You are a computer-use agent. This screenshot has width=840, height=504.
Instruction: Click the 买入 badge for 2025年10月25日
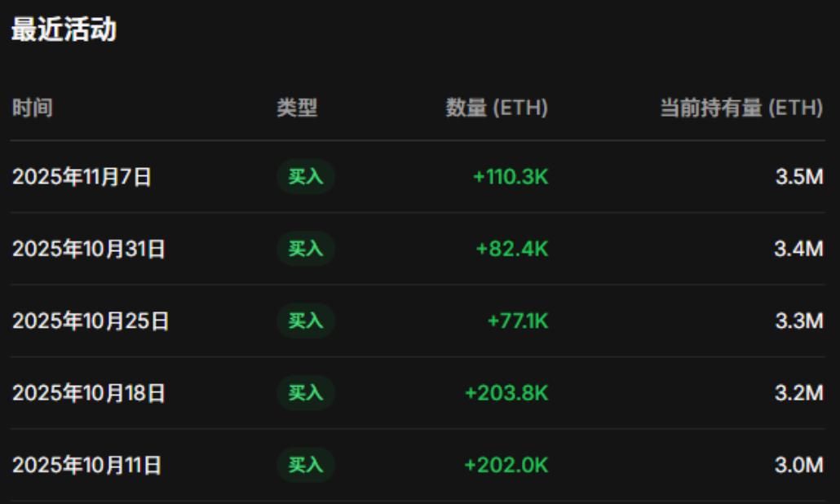pyautogui.click(x=306, y=321)
